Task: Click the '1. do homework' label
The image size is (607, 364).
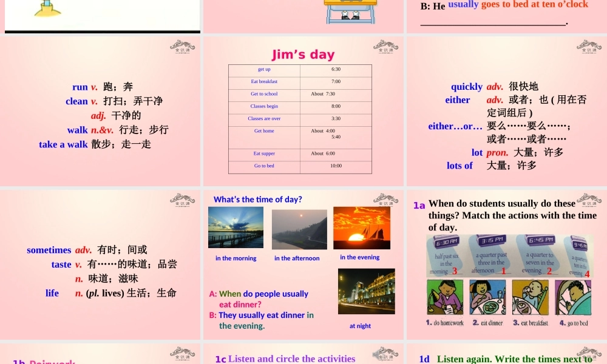Action: pyautogui.click(x=445, y=323)
